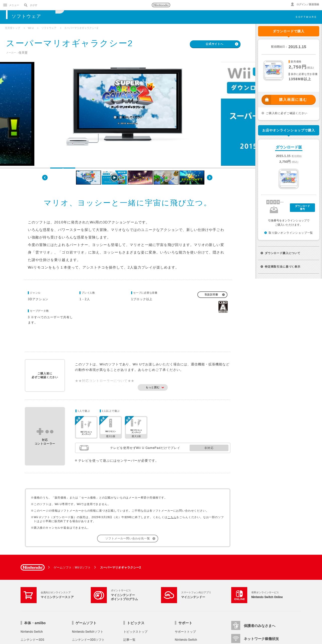Image resolution: width=322 pixels, height=644 pixels.
Task: Select the galaxy map thumbnail
Action: (x=140, y=178)
